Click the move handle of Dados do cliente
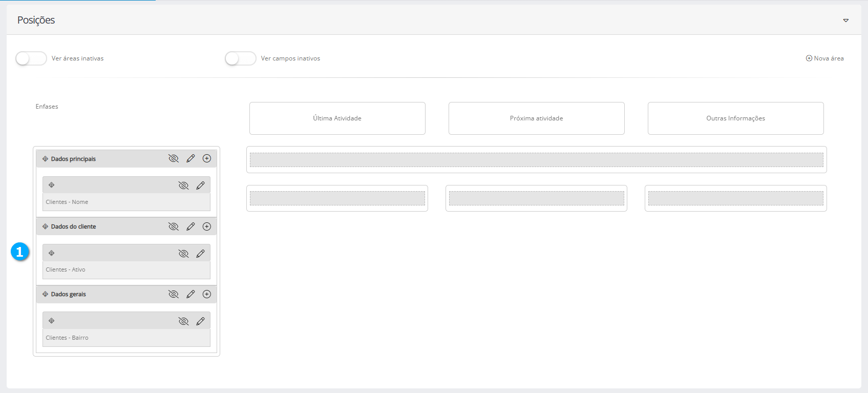Viewport: 868px width, 393px height. tap(45, 226)
